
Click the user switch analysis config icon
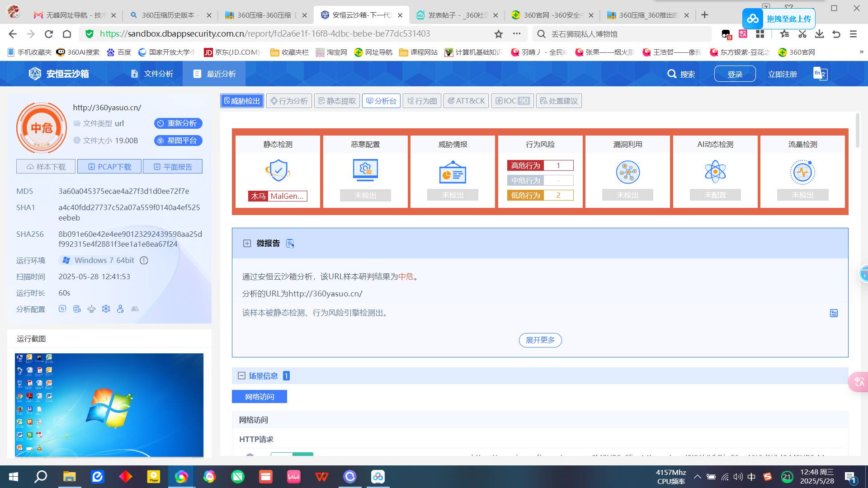click(x=120, y=309)
